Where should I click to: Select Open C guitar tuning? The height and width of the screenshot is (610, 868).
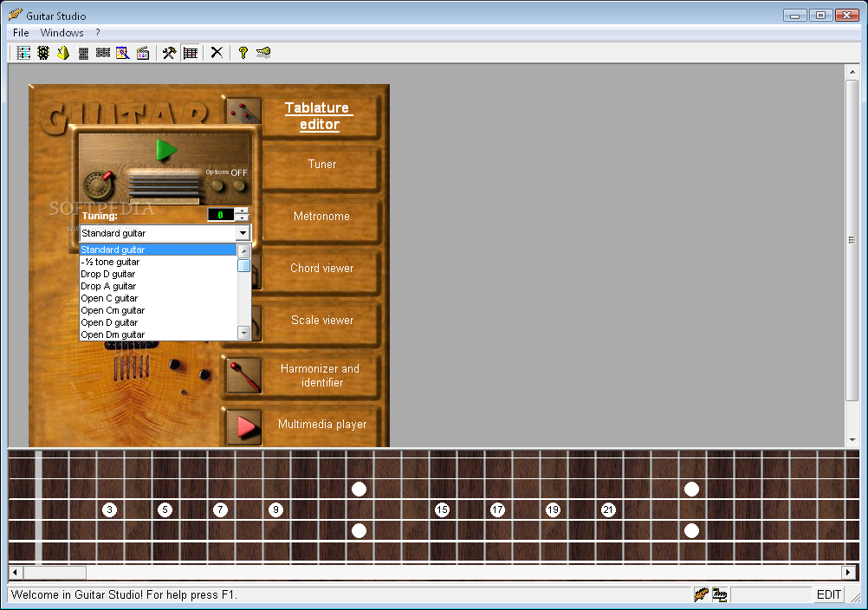click(158, 298)
